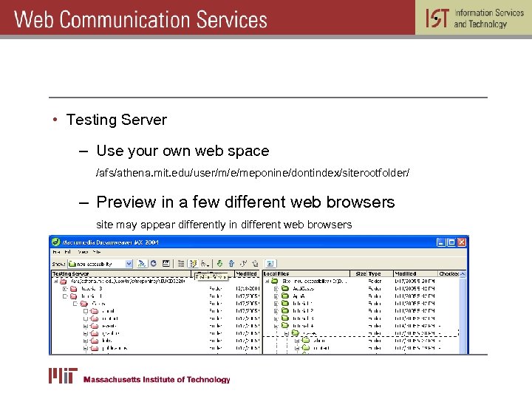Minimize the Dreamweaver window
Image resolution: width=532 pixels, height=399 pixels.
click(440, 242)
